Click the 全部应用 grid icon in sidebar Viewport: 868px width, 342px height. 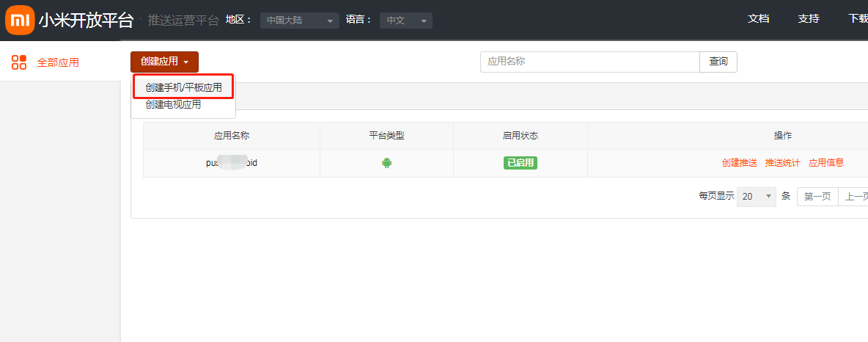click(x=19, y=62)
